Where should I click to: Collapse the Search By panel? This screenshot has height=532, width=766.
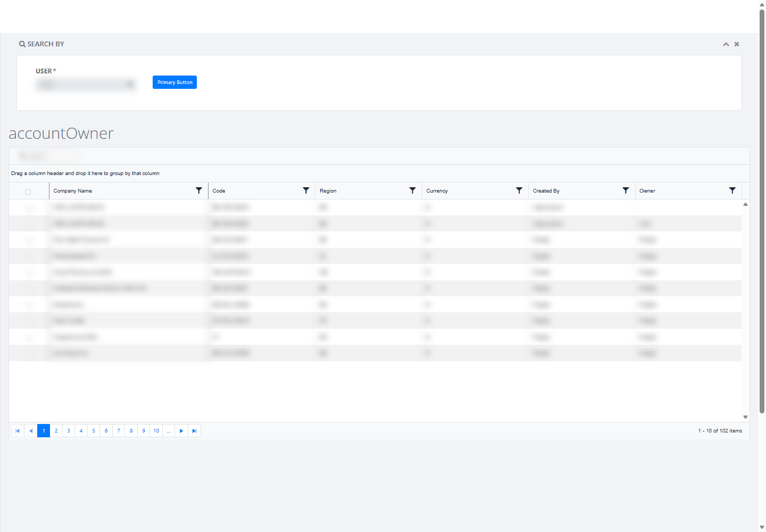[726, 44]
